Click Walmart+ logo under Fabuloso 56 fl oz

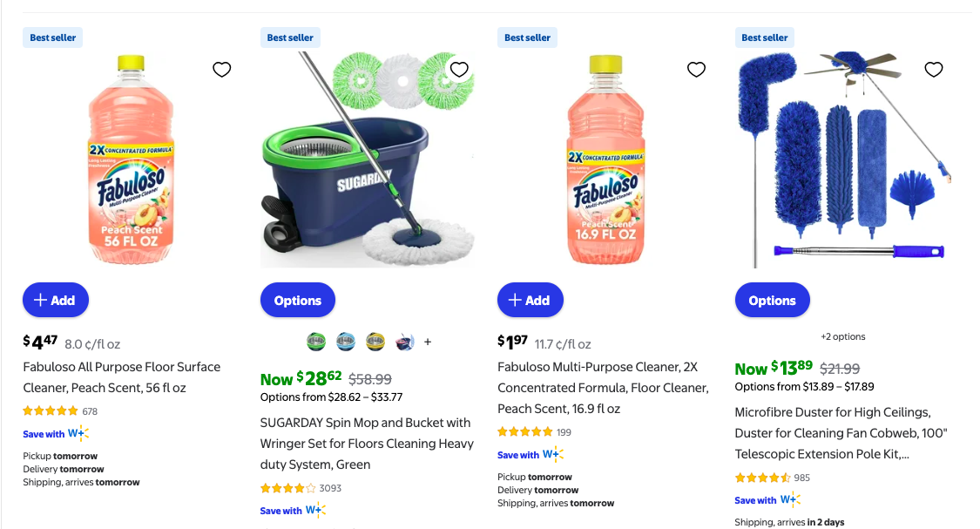coord(78,434)
